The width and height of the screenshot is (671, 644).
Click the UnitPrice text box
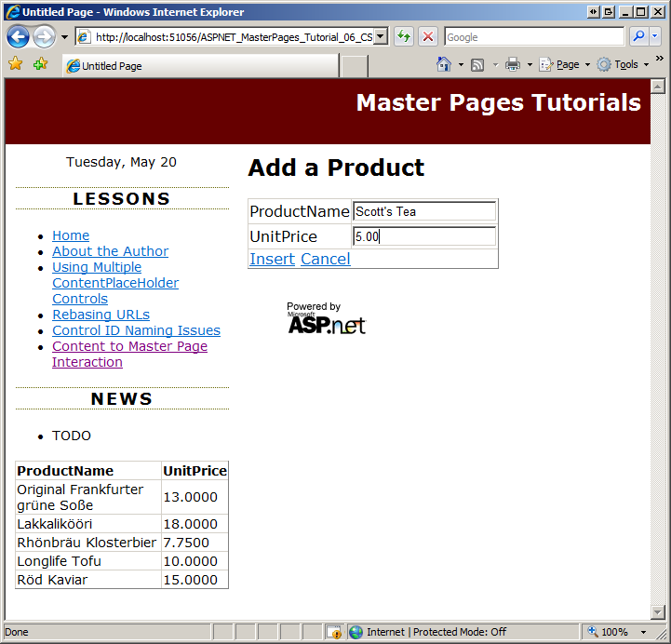(x=424, y=236)
